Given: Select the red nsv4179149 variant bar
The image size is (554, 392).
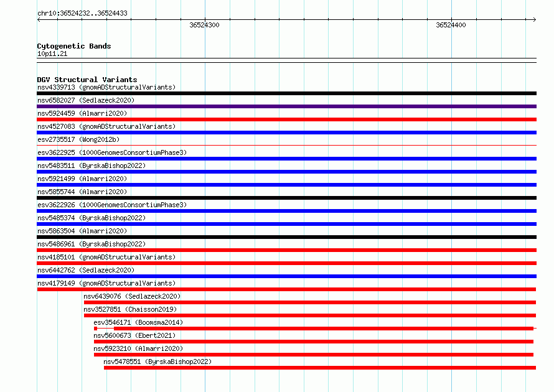Looking at the screenshot, I should (286, 289).
